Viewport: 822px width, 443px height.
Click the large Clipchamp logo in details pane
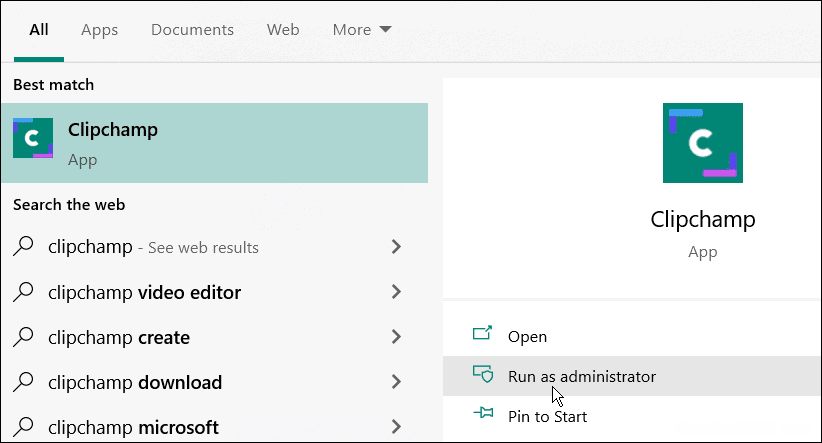click(x=702, y=143)
